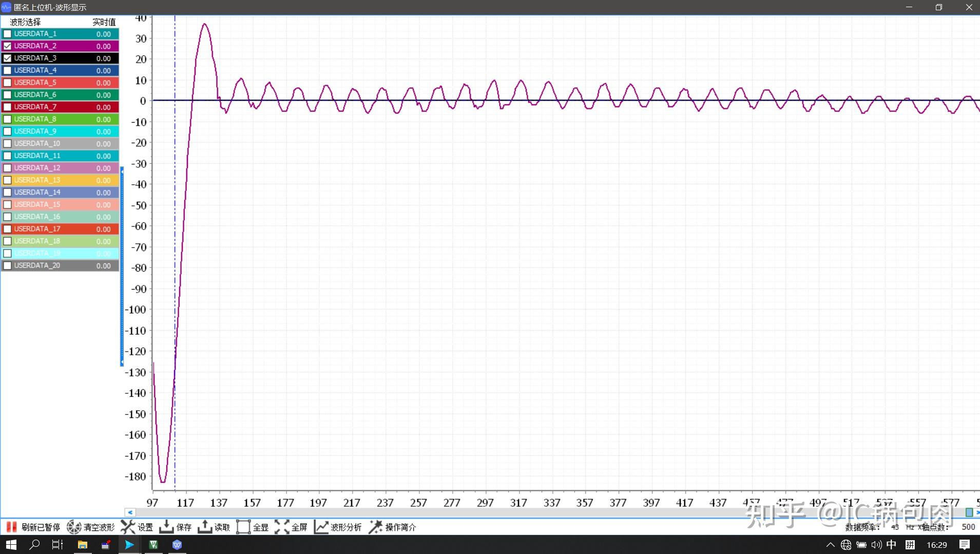Show the USERDATA_11 waveform via its checkbox

7,156
